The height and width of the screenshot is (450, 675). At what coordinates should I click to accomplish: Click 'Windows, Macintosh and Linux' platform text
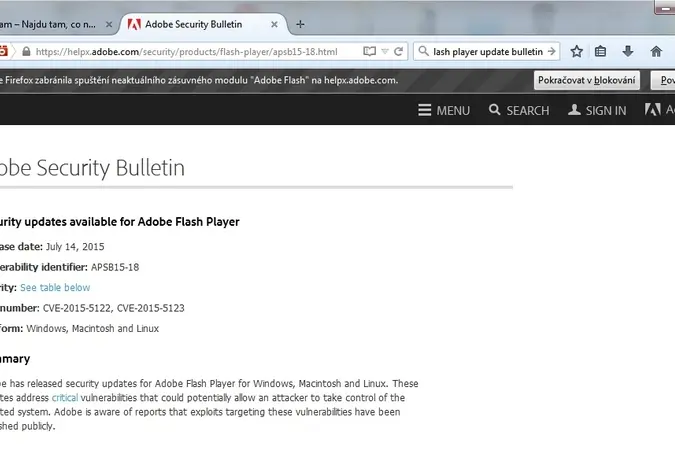point(93,329)
